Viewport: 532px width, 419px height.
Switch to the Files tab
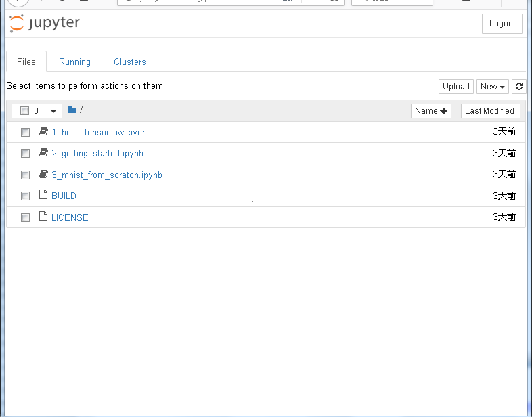point(26,62)
